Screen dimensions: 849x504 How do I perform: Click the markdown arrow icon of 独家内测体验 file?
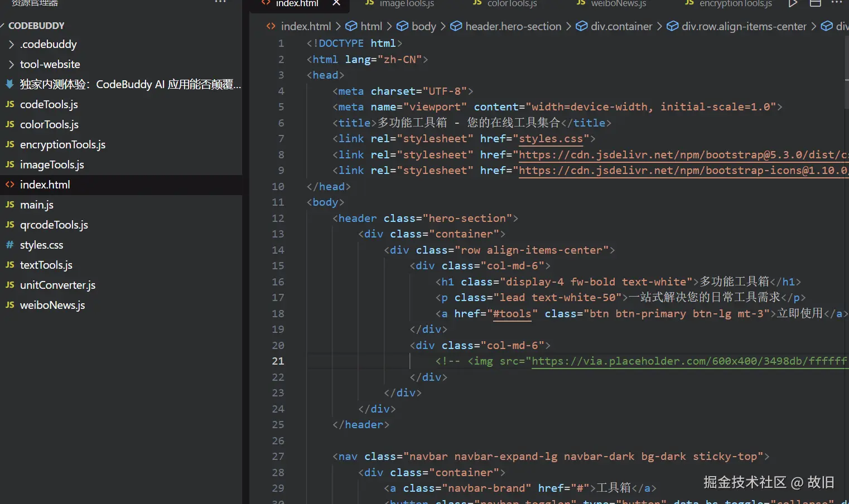click(9, 84)
